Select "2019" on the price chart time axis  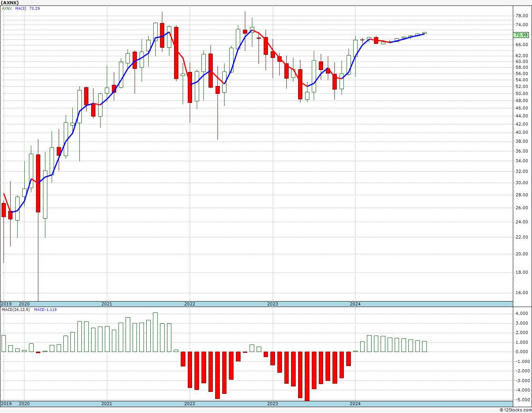pyautogui.click(x=6, y=304)
